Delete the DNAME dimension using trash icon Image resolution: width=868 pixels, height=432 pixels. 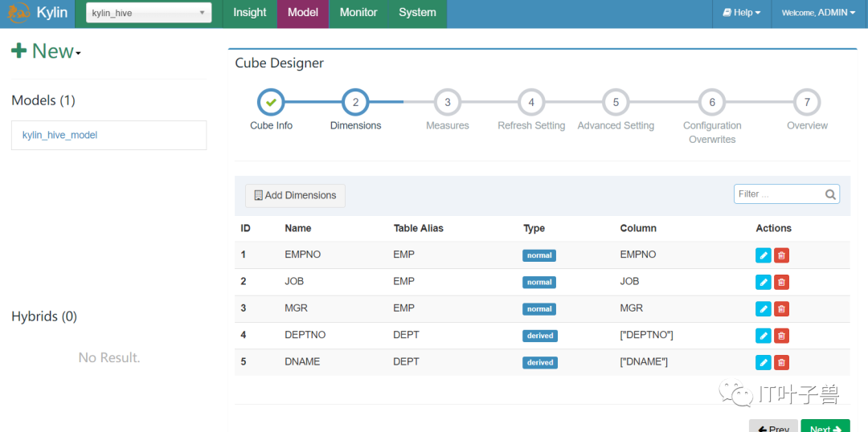[x=781, y=362]
